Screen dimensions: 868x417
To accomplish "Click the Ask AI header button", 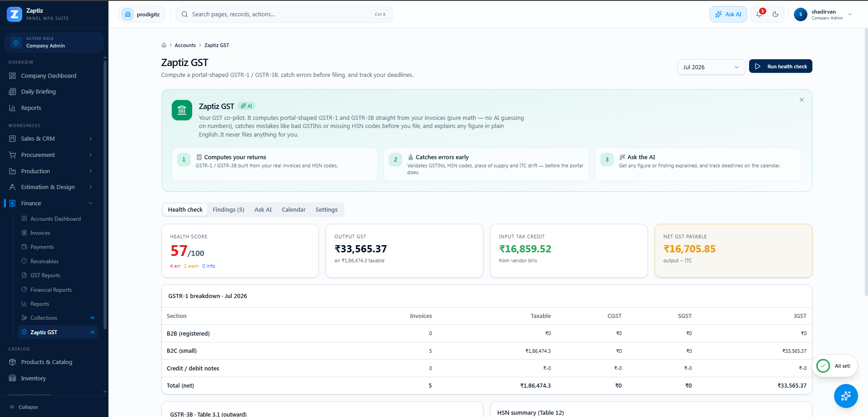I will [x=728, y=14].
